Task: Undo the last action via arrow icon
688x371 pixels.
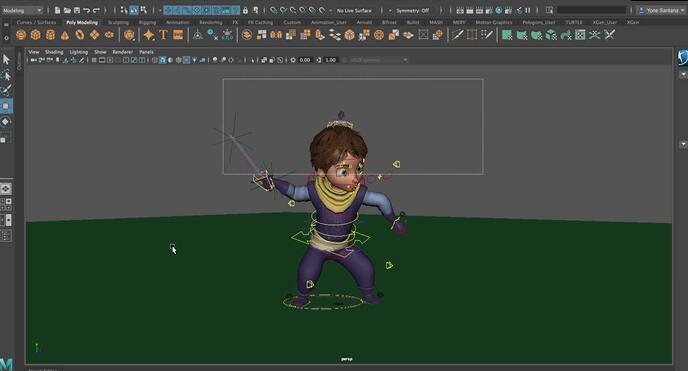Action: pyautogui.click(x=86, y=10)
